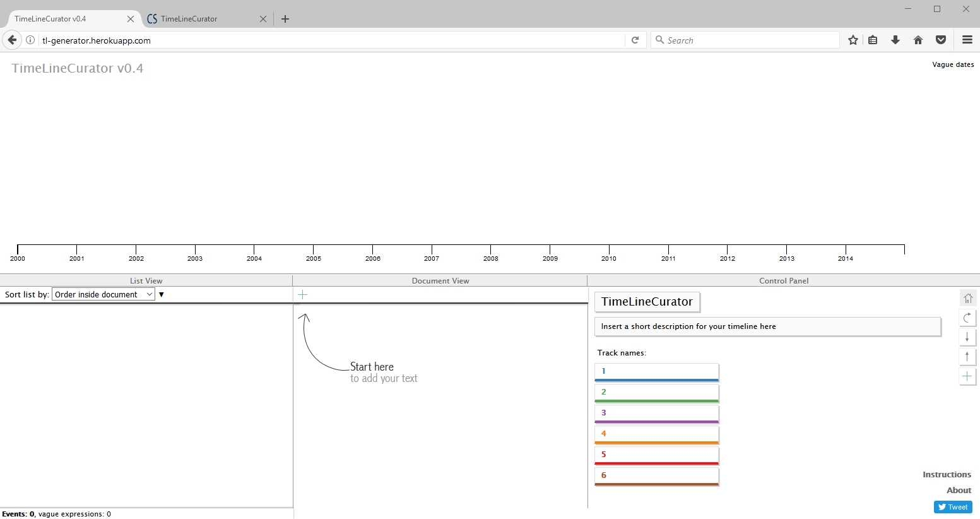Bookmark this page with the star icon
Screen dimensions: 980x519
(853, 40)
